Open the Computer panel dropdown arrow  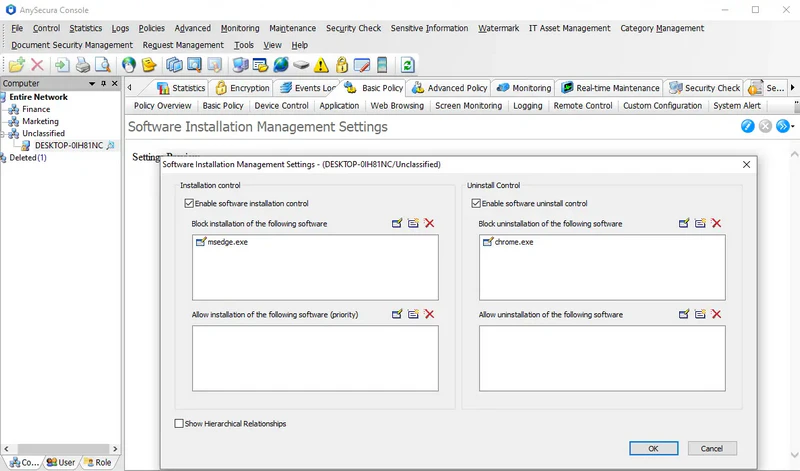pos(92,83)
